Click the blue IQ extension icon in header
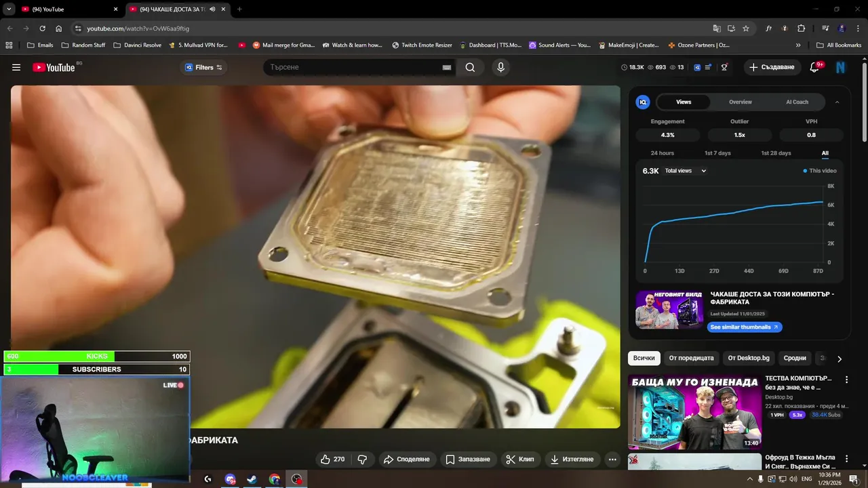 (696, 67)
